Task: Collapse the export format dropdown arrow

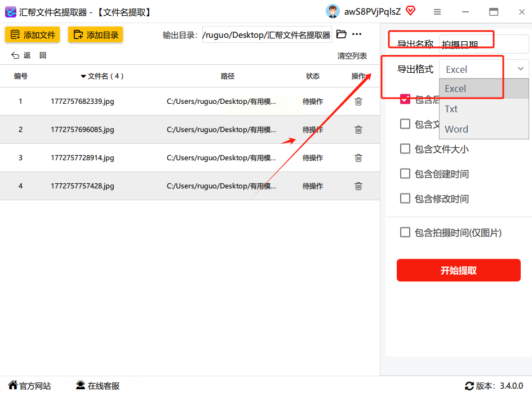Action: [x=521, y=69]
